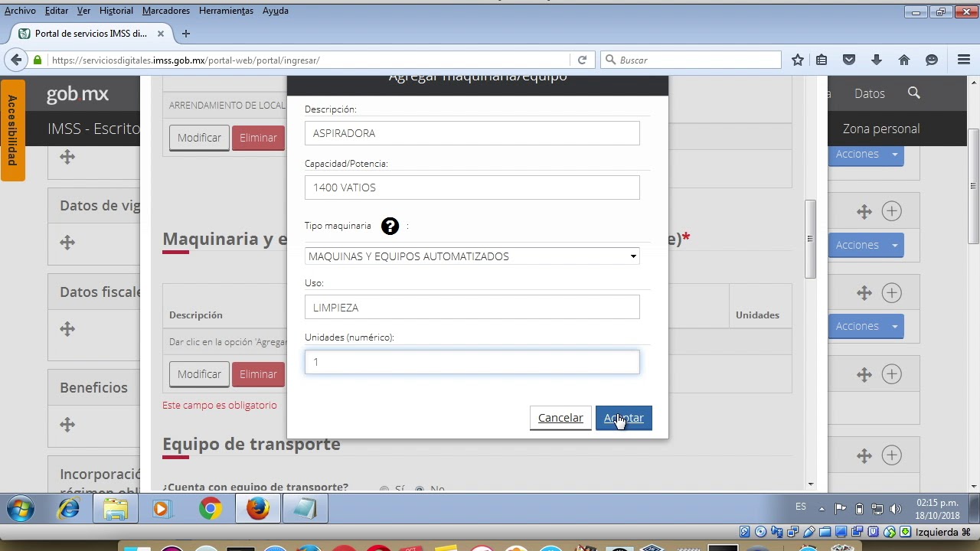Image resolution: width=980 pixels, height=551 pixels.
Task: Open the Tipo maquinaria dropdown
Action: (x=472, y=256)
